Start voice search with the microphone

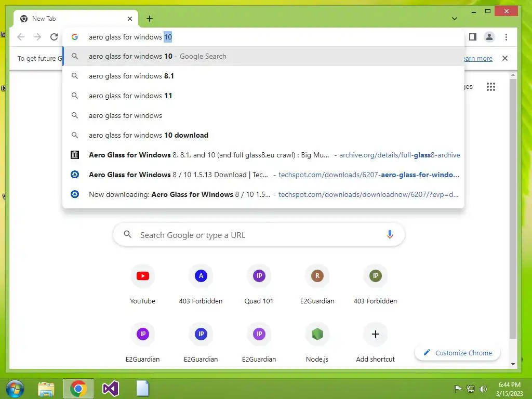(x=390, y=234)
